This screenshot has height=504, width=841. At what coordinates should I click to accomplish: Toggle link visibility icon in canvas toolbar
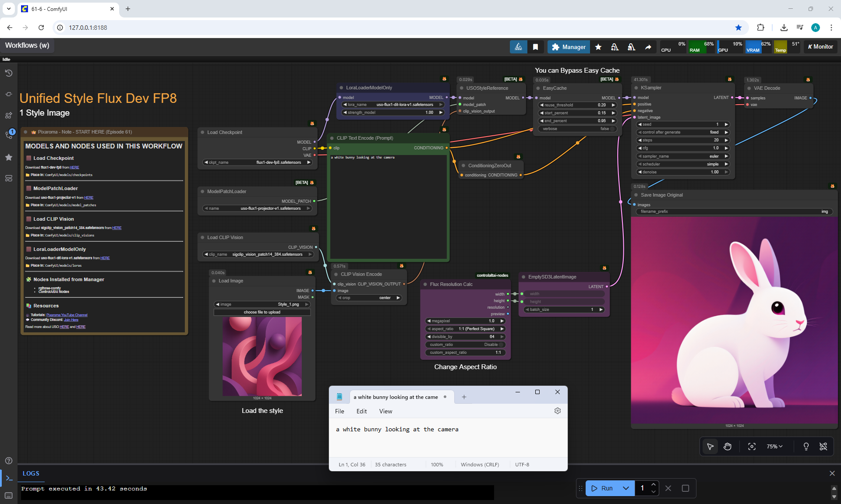coord(823,446)
